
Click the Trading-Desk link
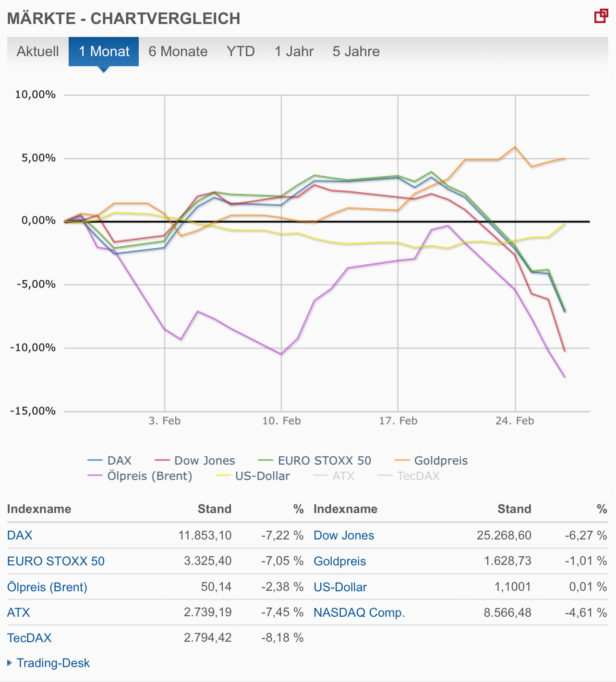tap(53, 663)
